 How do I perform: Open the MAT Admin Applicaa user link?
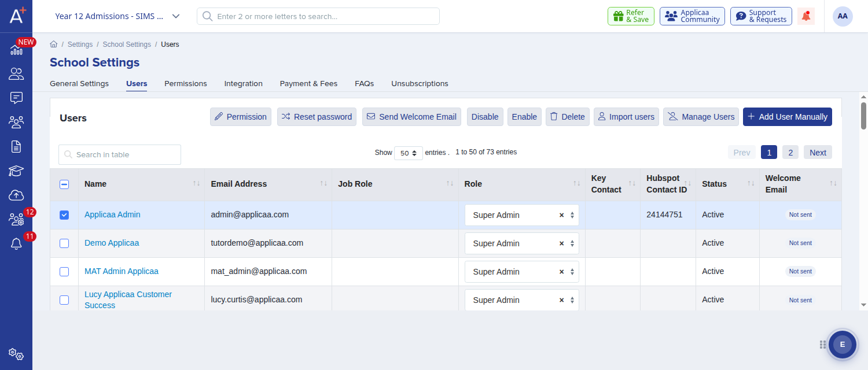click(x=122, y=271)
